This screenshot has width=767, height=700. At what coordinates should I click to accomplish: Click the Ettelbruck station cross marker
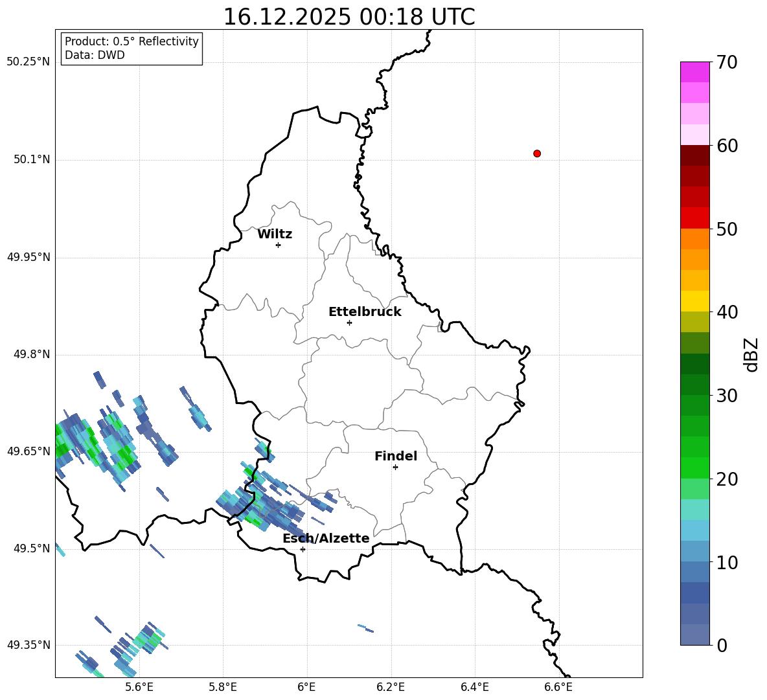349,322
